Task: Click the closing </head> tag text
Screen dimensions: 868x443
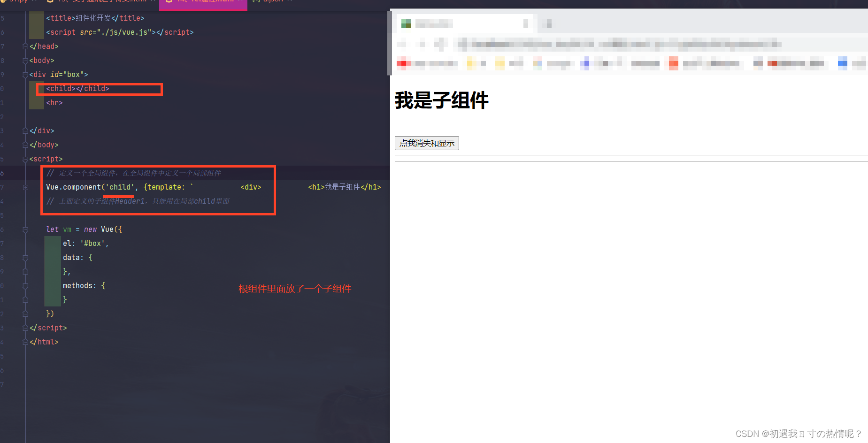Action: (x=44, y=46)
